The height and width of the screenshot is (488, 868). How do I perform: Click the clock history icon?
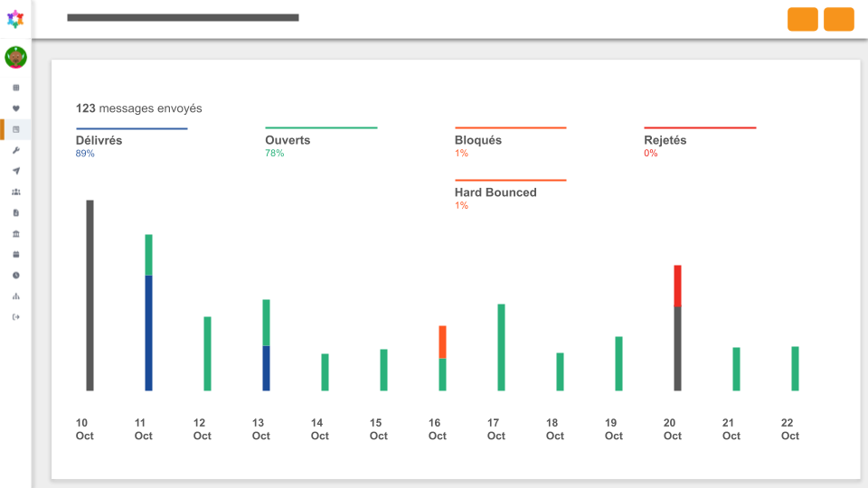[x=16, y=275]
